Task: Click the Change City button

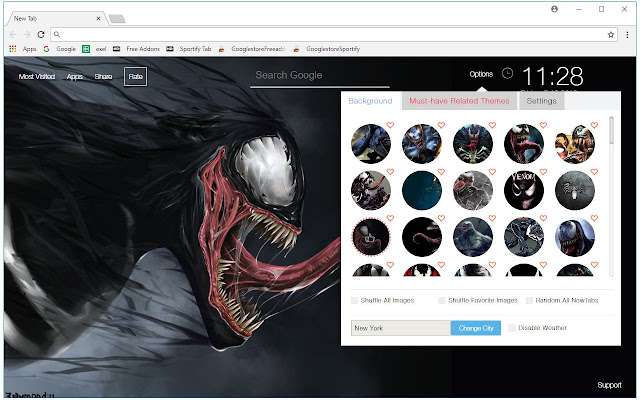Action: coord(476,328)
